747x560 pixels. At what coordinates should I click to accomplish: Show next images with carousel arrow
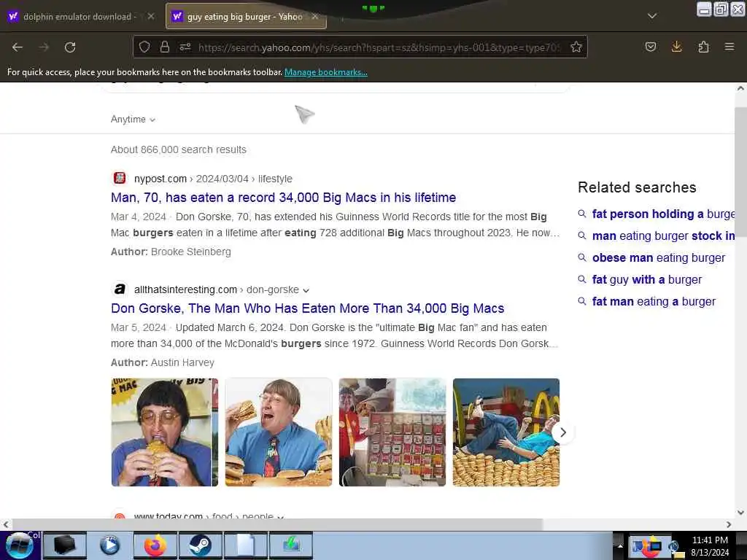pos(563,432)
